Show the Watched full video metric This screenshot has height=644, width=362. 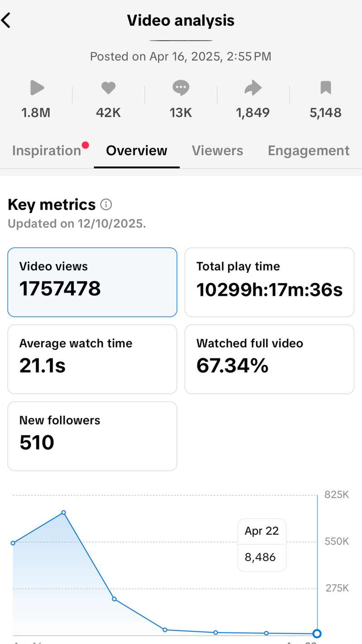[x=269, y=359]
